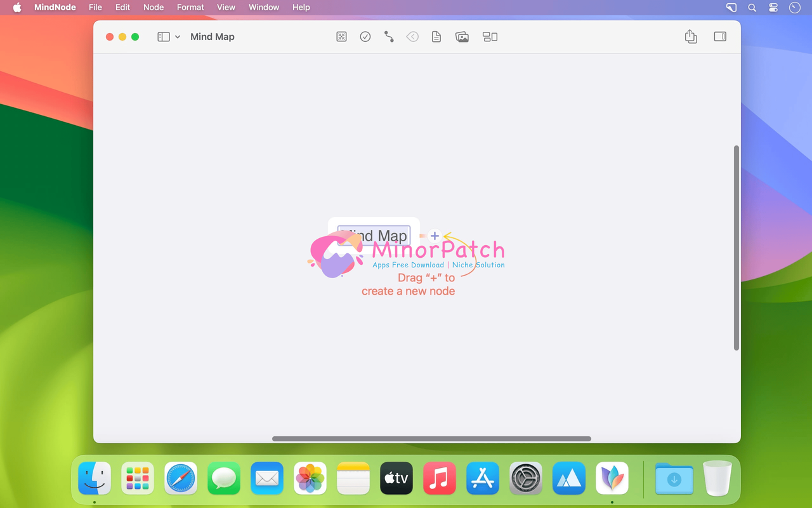Open the Trash in the Dock
This screenshot has height=508, width=812.
(717, 478)
